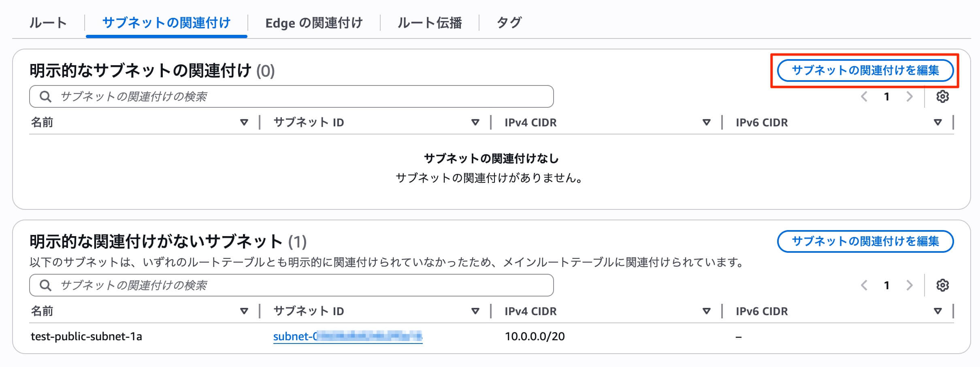Click the highlighted サブネットの関連付けを編集 button
This screenshot has width=980, height=367.
click(866, 70)
